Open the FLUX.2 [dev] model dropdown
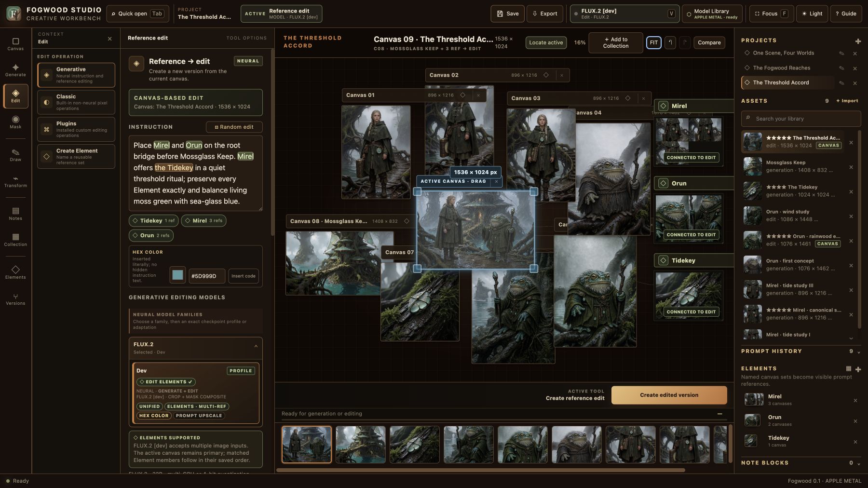Screen dimensions: 868x488 pyautogui.click(x=624, y=14)
